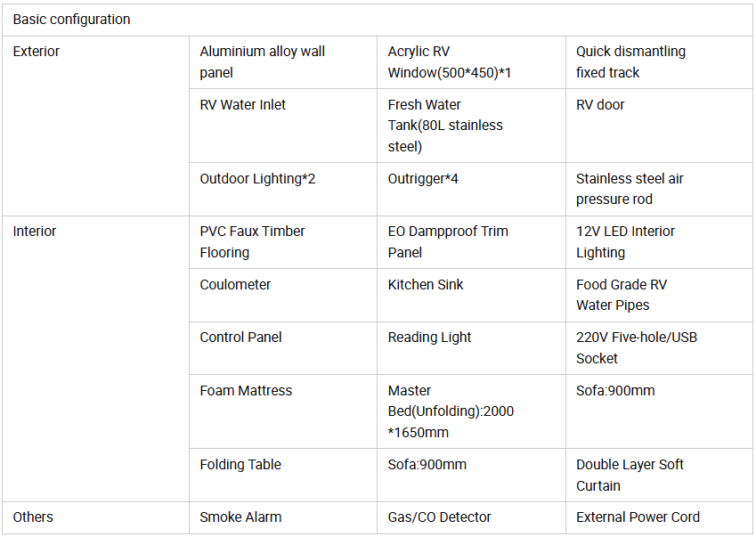This screenshot has width=756, height=537.
Task: Select the Acrylic RV Window cell
Action: coord(471,62)
